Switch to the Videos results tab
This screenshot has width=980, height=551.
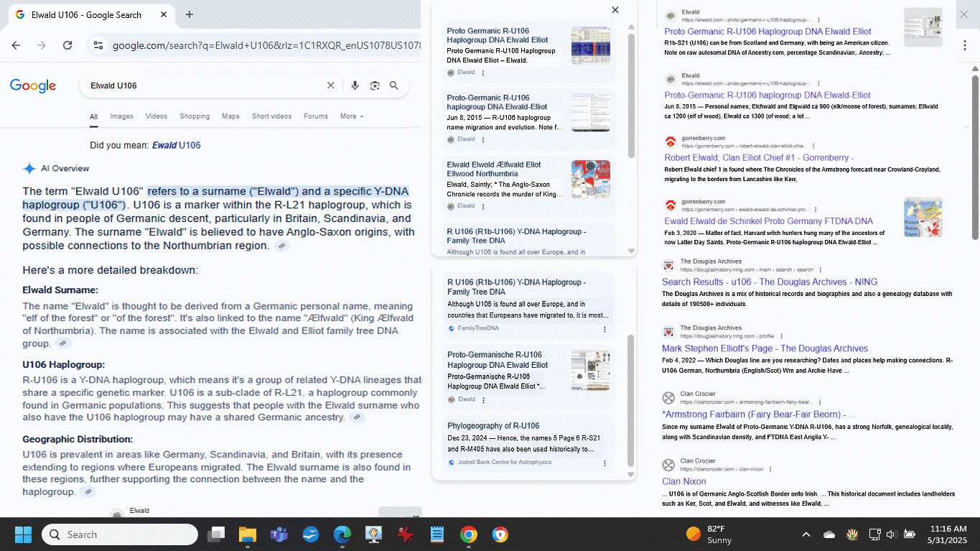coord(156,116)
